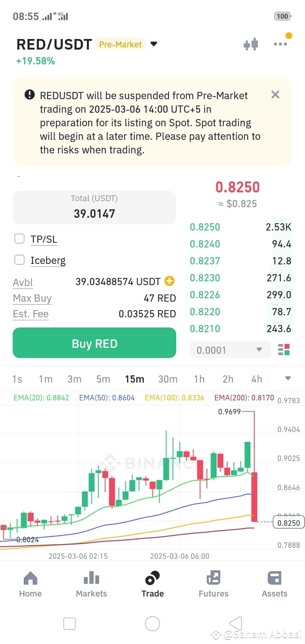Screen dimensions: 305x644
Task: Select order book price 0.8210
Action: (205, 329)
